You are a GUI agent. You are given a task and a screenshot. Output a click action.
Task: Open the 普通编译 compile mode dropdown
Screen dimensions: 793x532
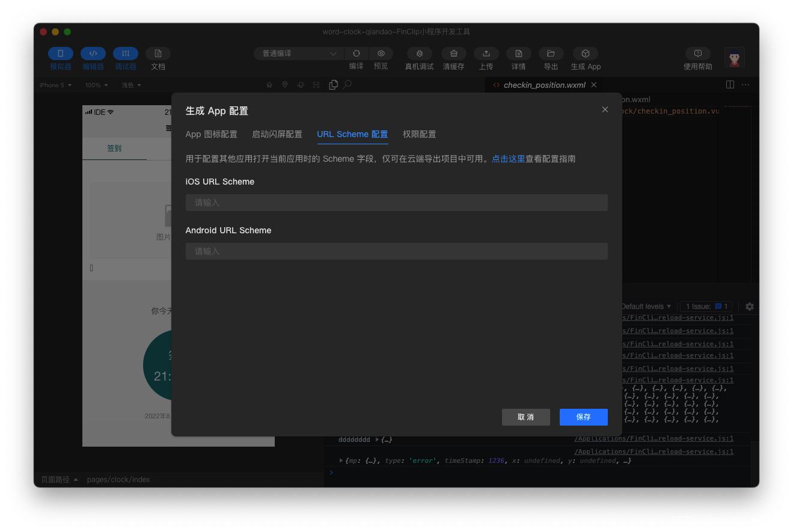point(299,54)
